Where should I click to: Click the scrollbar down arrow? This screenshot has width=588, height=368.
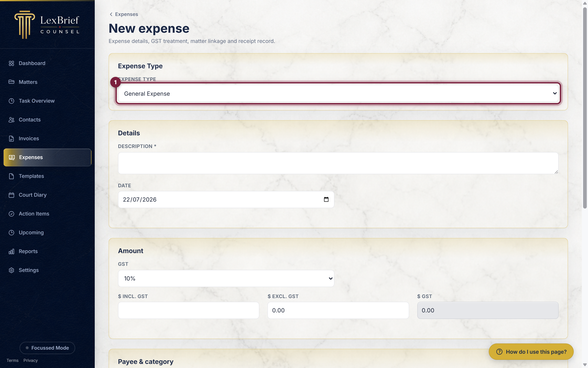pyautogui.click(x=585, y=365)
